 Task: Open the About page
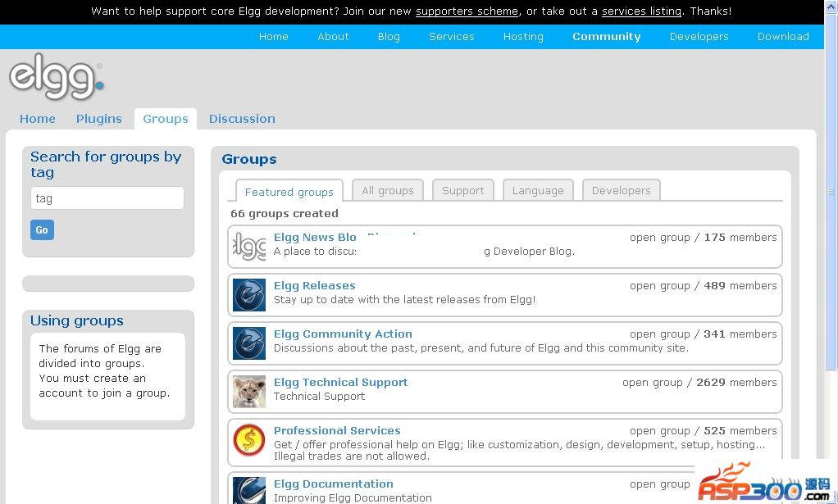[x=333, y=36]
